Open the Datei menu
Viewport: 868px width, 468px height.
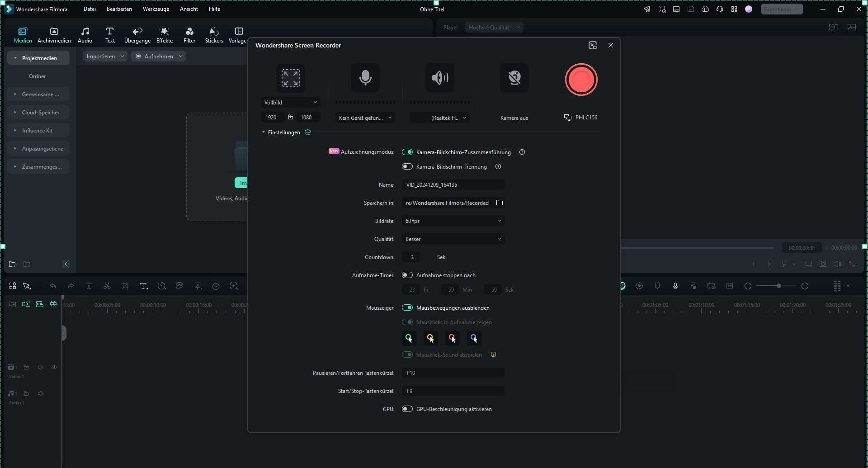(90, 9)
